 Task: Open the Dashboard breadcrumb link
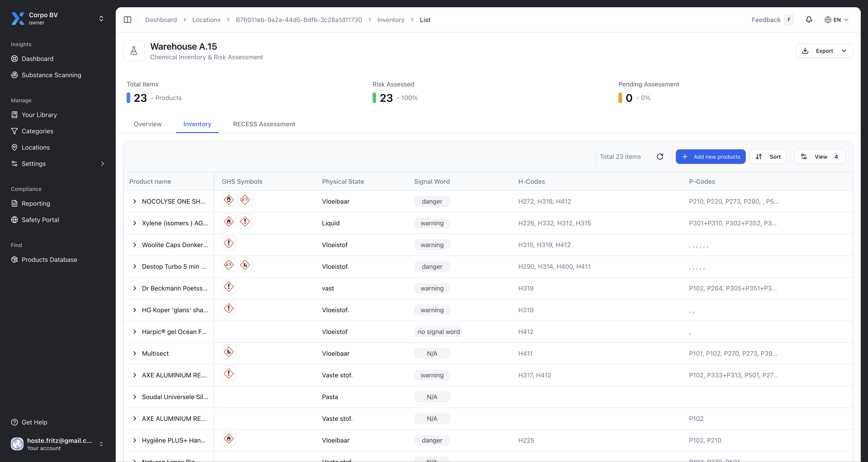click(161, 20)
